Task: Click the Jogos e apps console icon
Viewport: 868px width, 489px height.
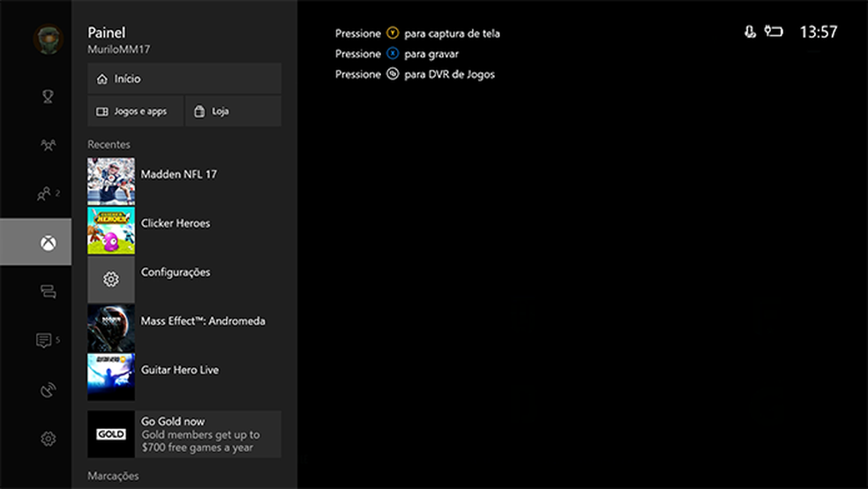Action: click(x=101, y=111)
